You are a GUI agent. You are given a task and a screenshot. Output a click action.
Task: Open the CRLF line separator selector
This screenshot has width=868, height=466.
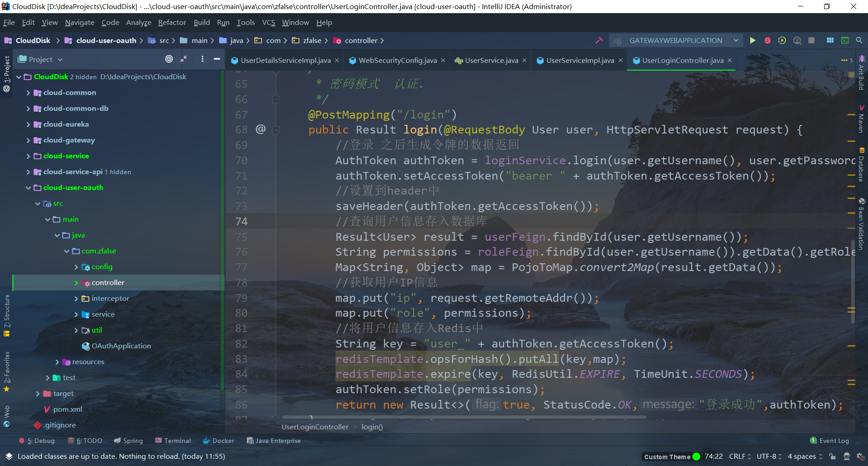[x=740, y=456]
